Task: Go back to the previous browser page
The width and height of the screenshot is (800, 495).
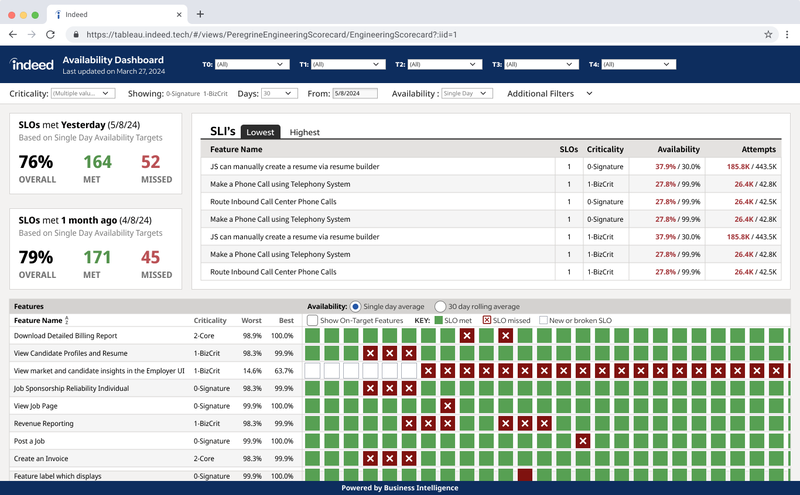Action: 13,34
